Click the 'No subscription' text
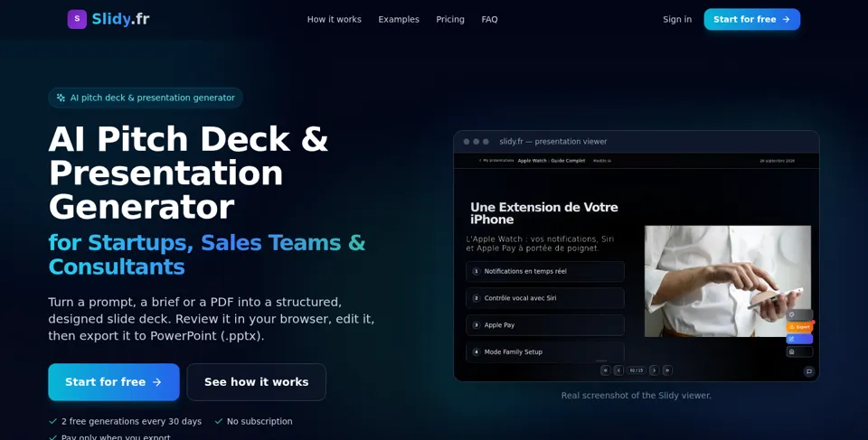 259,421
